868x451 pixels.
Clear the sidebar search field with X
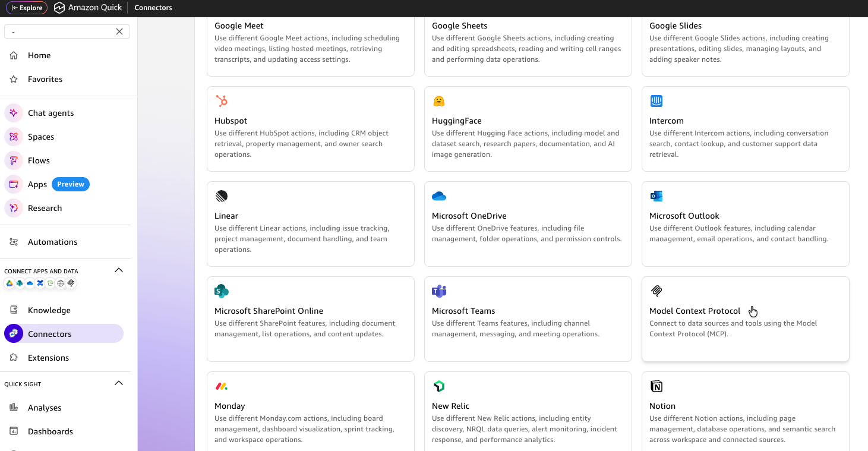(119, 31)
